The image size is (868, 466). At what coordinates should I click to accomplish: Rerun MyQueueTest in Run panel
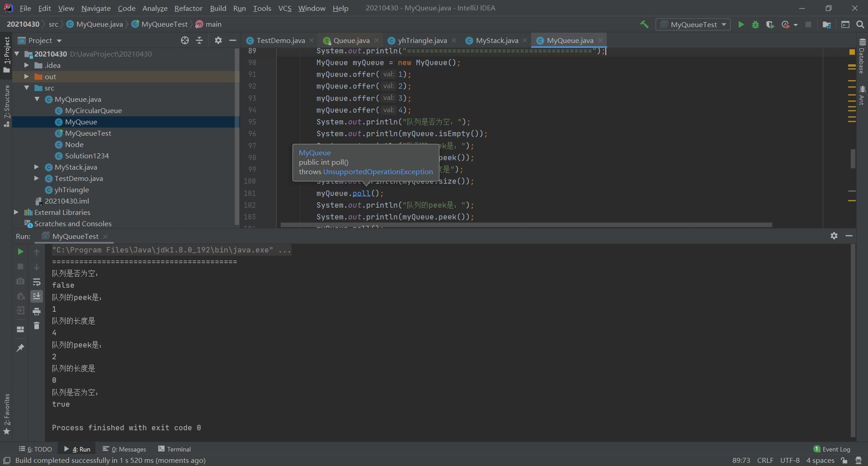click(20, 252)
